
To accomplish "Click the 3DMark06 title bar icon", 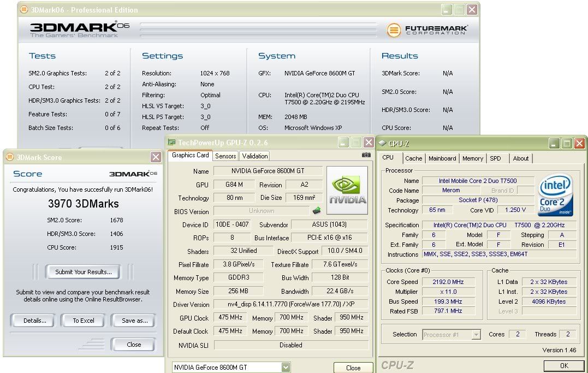I will click(x=24, y=9).
